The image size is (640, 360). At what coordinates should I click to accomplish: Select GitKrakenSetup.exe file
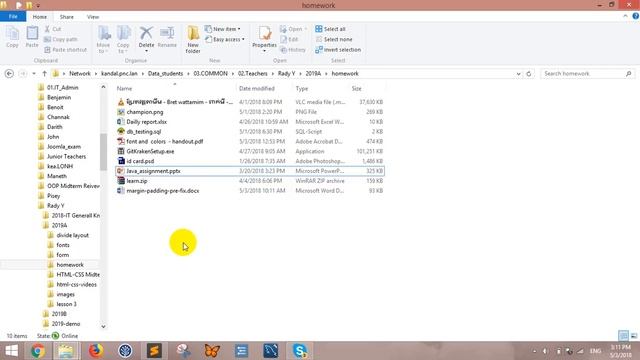click(150, 151)
